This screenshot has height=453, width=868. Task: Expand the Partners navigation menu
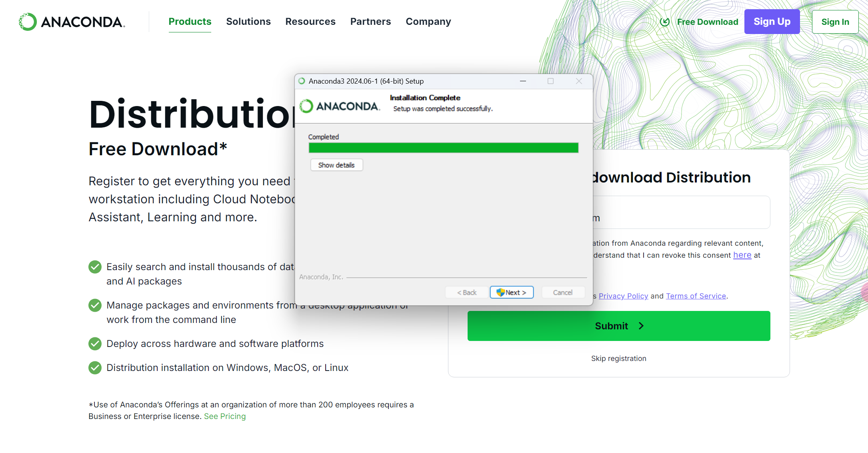[370, 22]
